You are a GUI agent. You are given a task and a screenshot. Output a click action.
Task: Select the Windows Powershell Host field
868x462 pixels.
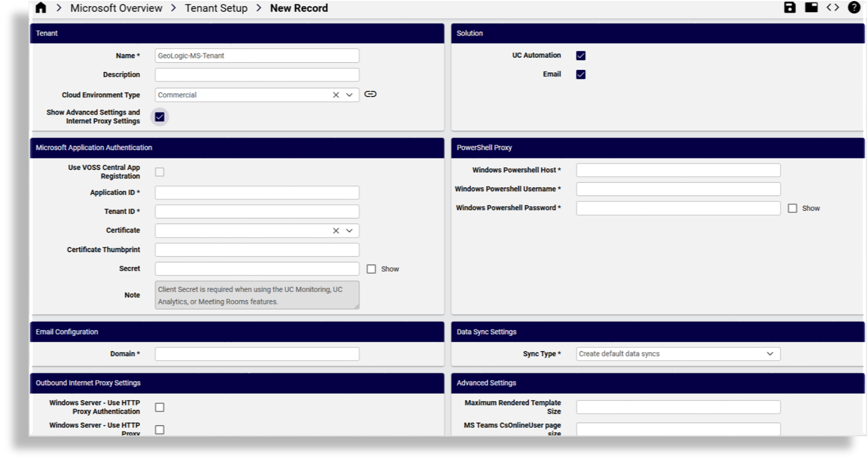coord(677,170)
